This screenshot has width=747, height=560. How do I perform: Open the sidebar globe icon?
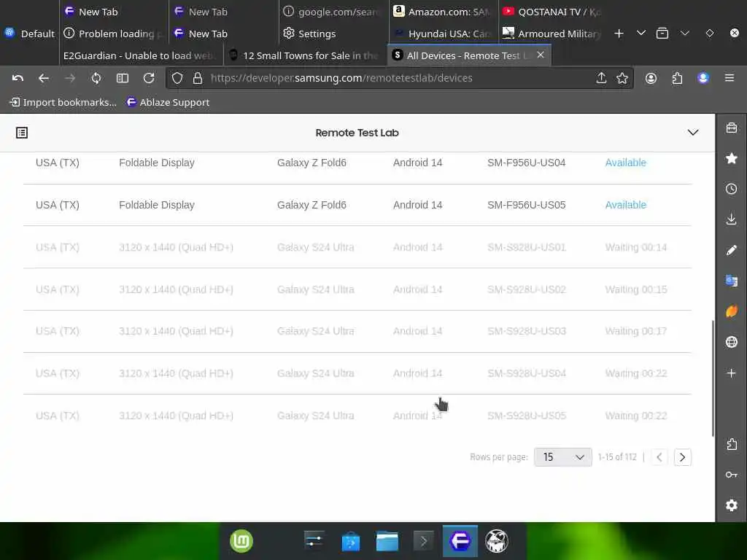tap(732, 342)
